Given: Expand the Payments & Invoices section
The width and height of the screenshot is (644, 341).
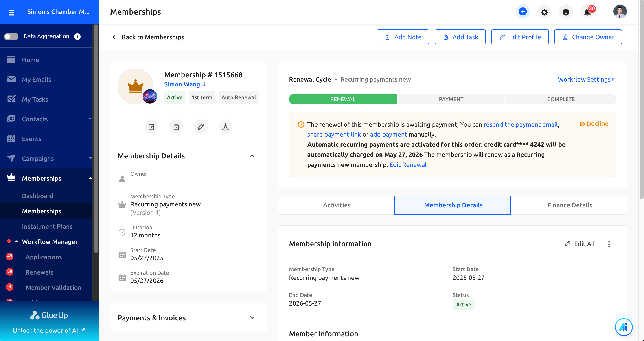Looking at the screenshot, I should 252,317.
